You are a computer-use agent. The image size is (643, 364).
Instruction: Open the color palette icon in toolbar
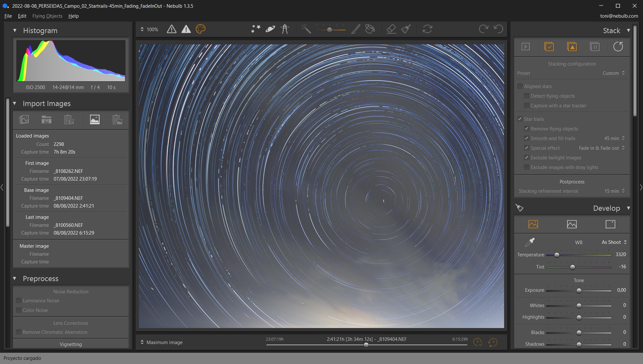(x=200, y=29)
